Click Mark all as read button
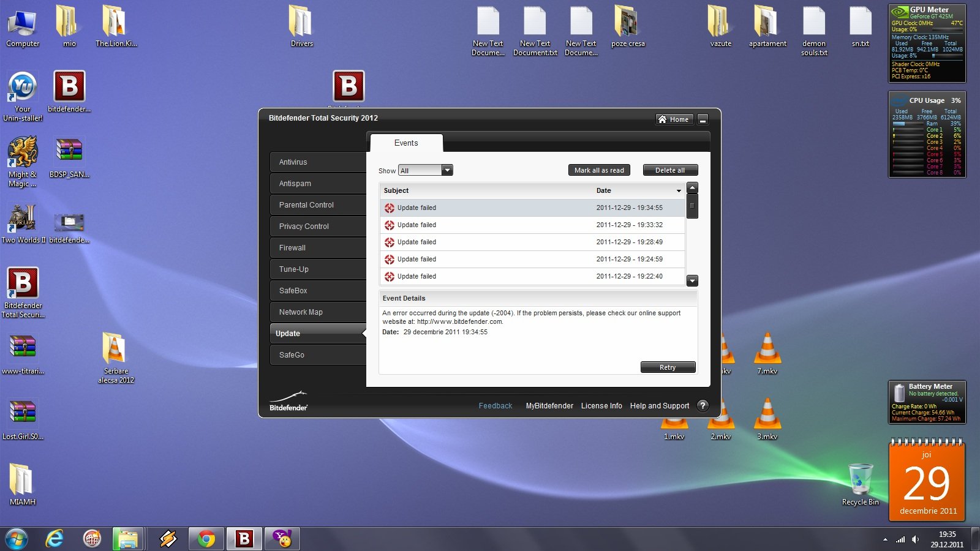 coord(599,170)
